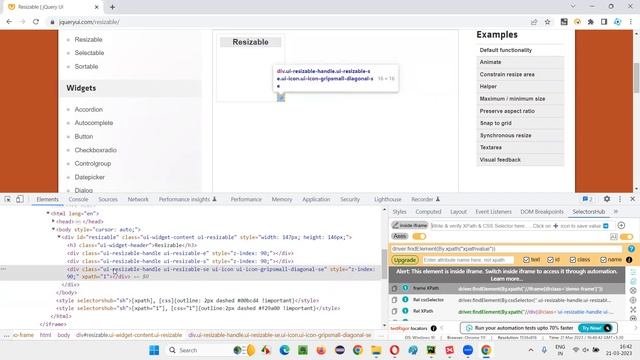Click info icon next to name checkbox
This screenshot has width=640, height=360.
(629, 260)
